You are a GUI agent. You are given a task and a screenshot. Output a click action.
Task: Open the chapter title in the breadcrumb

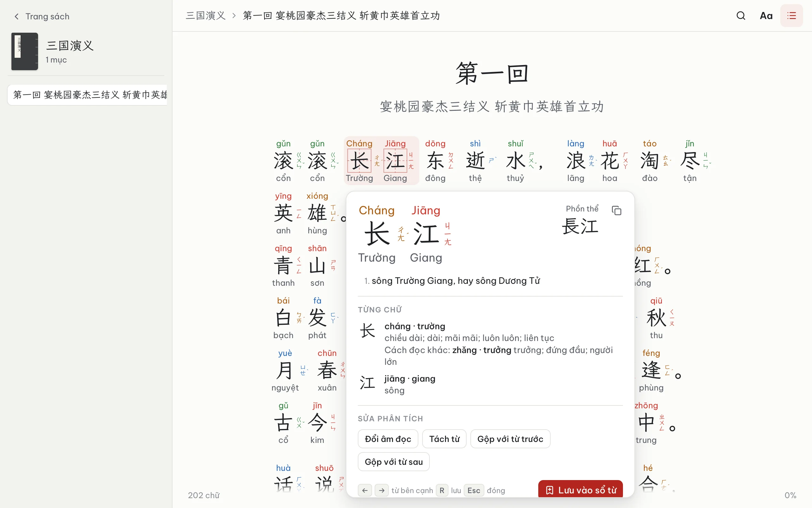point(341,16)
